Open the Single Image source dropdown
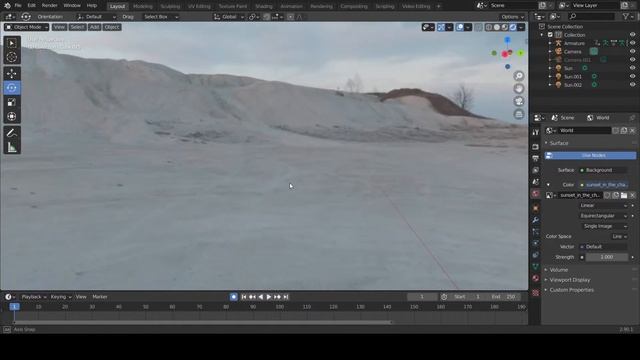Viewport: 640px width, 360px height. tap(604, 226)
